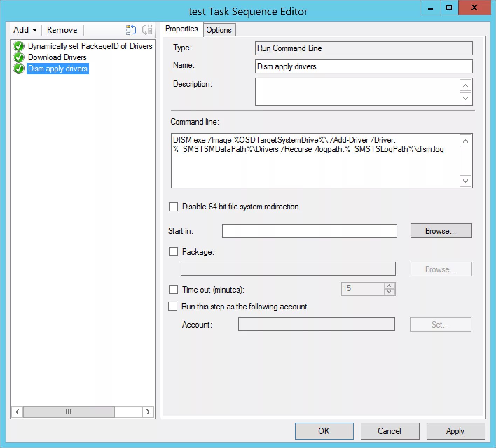Switch to the Properties tab

[181, 29]
